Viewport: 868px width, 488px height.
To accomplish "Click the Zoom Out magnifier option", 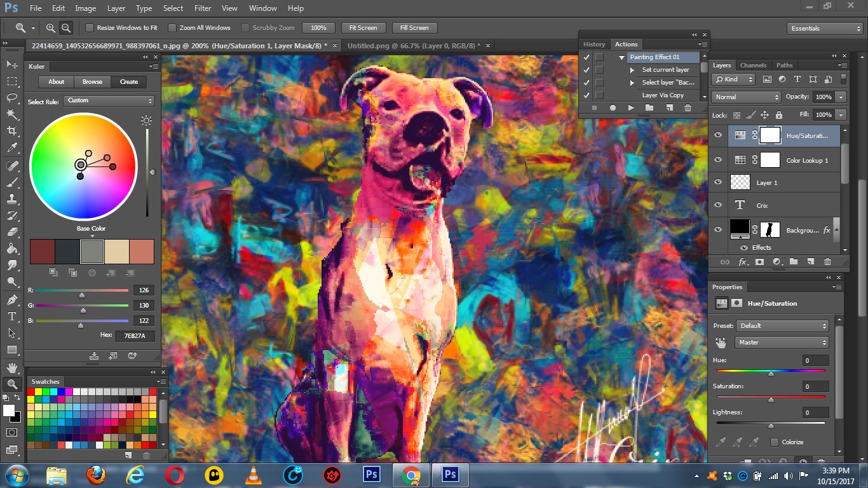I will pyautogui.click(x=65, y=28).
